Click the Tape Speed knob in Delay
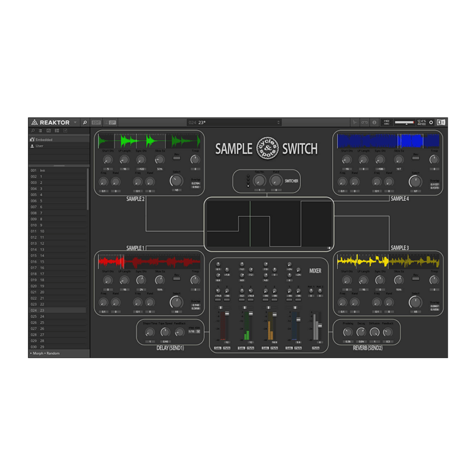This screenshot has height=476, width=476. tap(165, 332)
